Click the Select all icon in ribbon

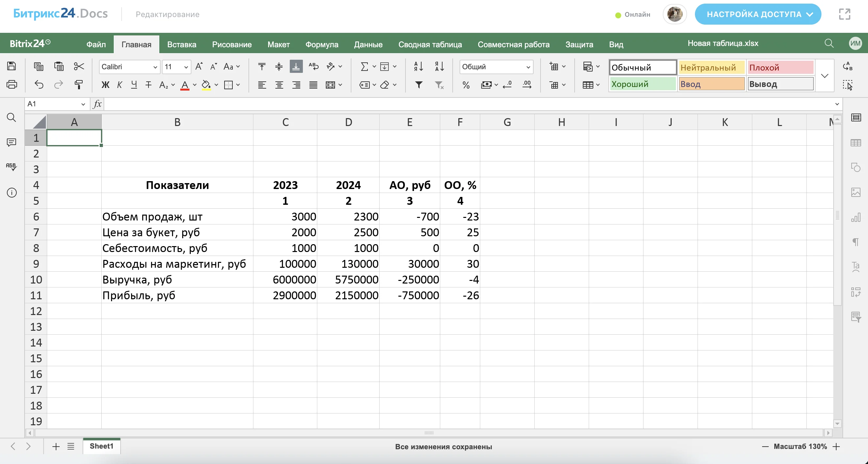pos(848,85)
